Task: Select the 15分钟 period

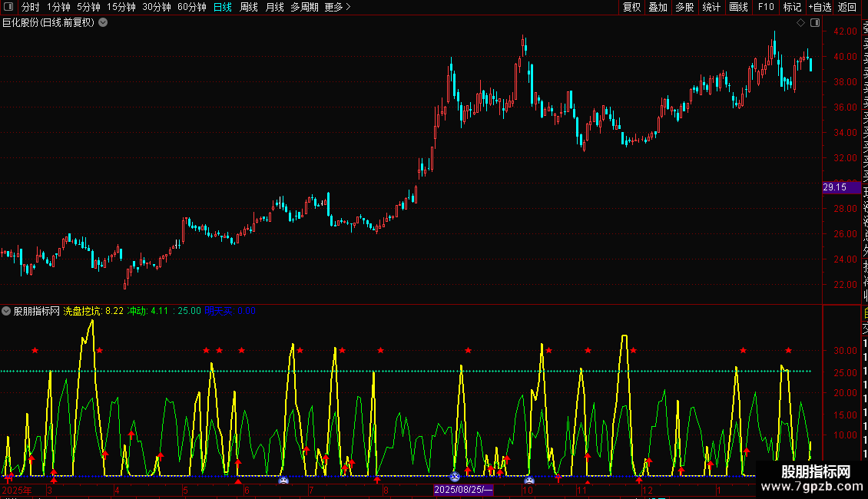Action: coord(121,7)
